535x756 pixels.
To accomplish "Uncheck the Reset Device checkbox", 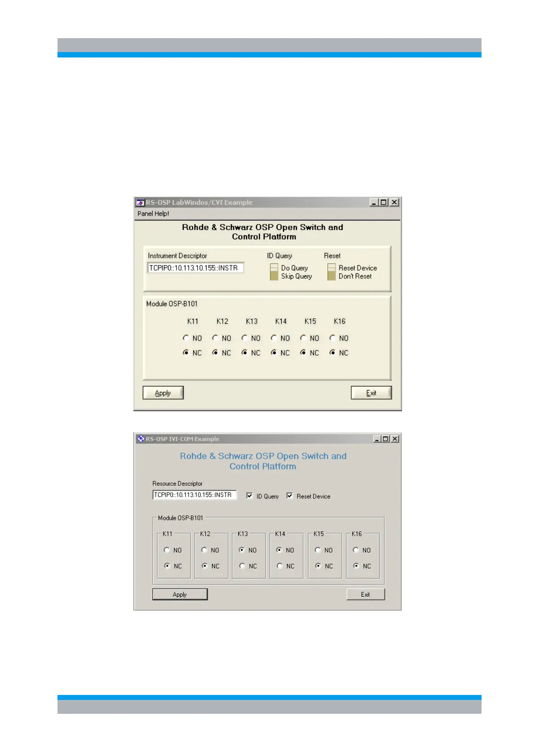I will (x=290, y=496).
